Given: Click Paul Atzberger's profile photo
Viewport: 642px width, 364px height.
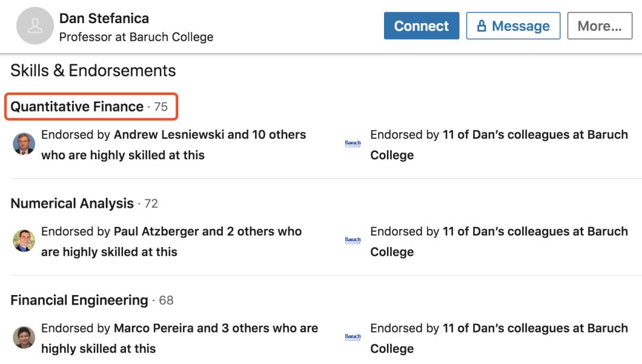Looking at the screenshot, I should click(x=24, y=241).
